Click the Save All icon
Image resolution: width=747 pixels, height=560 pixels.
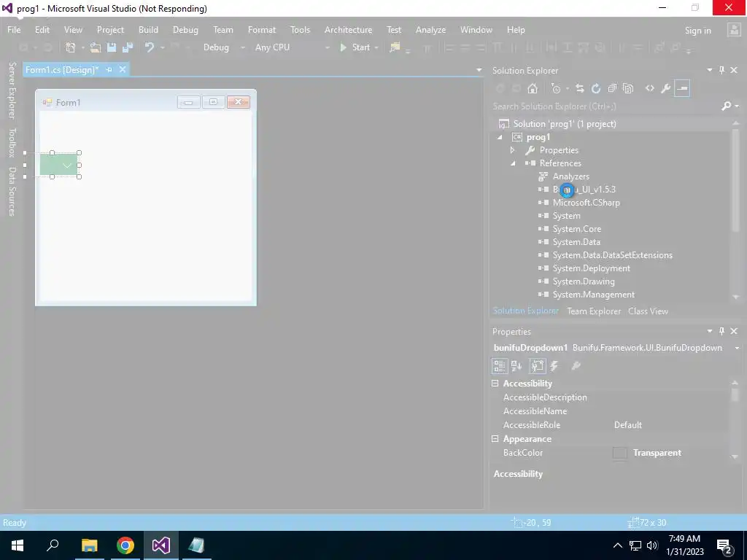tap(128, 47)
